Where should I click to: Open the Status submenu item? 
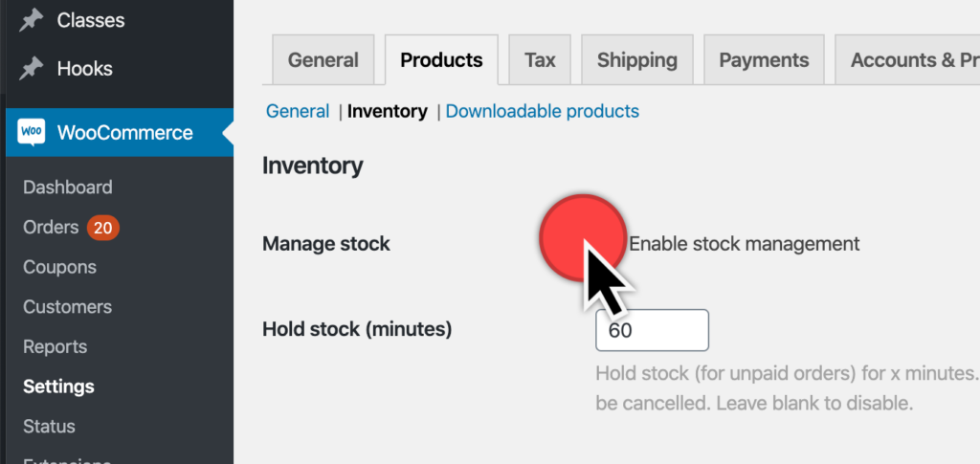coord(49,427)
